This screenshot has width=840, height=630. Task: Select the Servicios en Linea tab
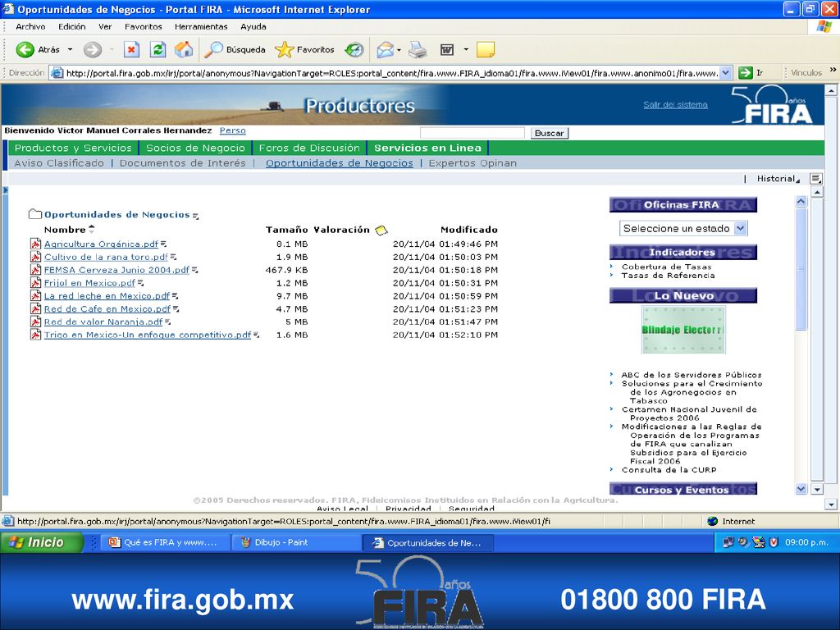pos(427,148)
